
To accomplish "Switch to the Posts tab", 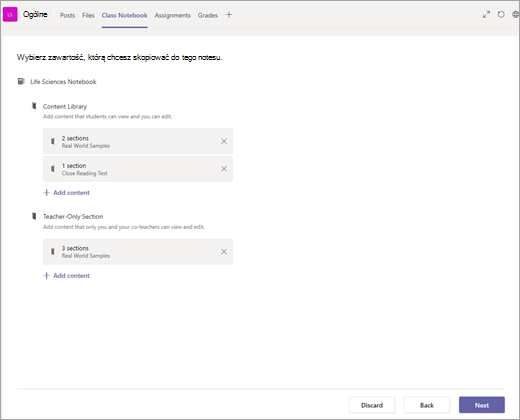I will click(67, 15).
